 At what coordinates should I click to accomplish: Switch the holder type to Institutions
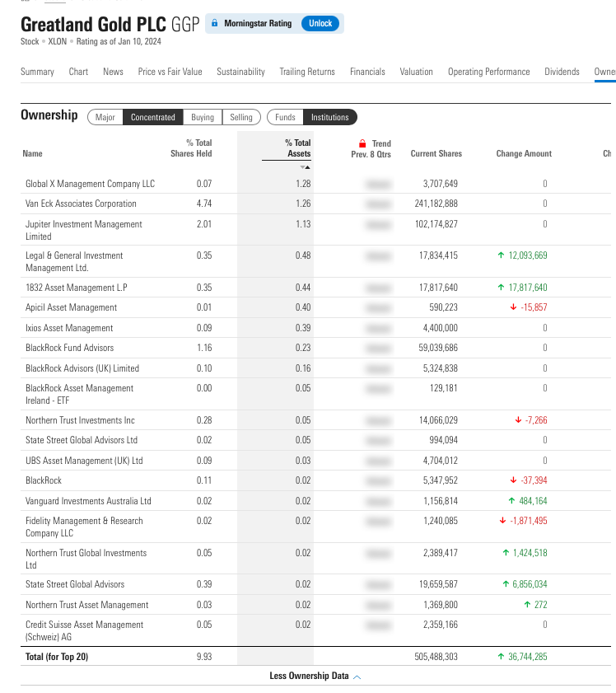coord(330,117)
